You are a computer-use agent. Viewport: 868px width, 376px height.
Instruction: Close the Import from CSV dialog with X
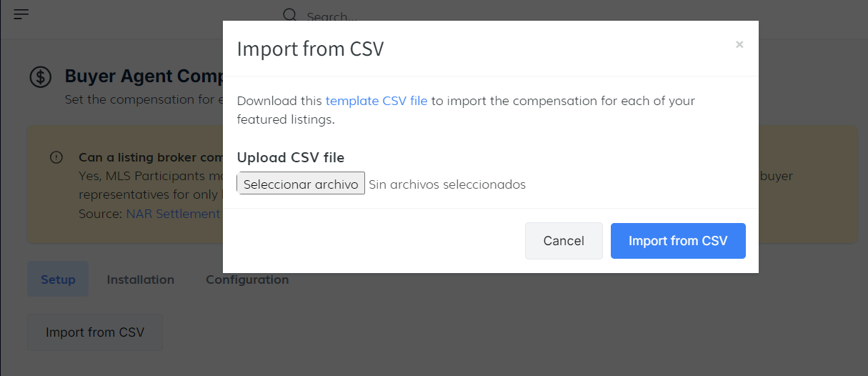739,44
